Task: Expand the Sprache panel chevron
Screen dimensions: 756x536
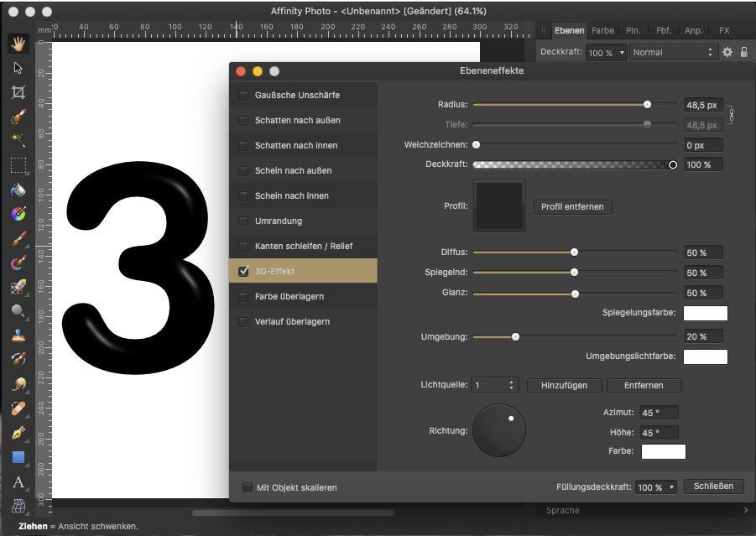Action: coord(746,510)
